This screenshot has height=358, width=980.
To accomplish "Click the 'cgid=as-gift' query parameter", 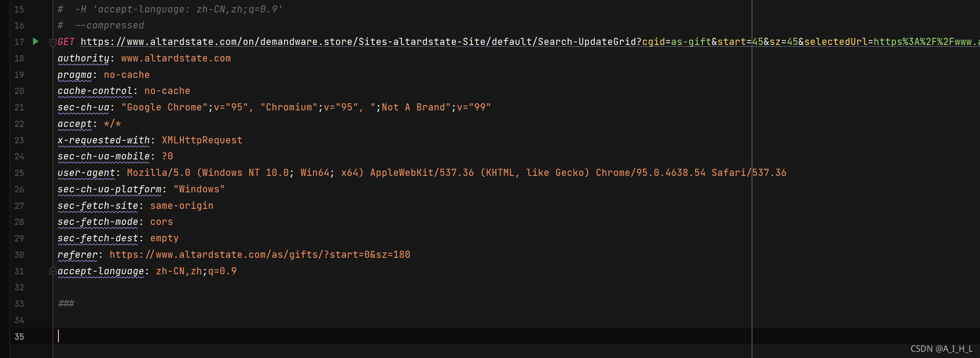I will click(677, 42).
